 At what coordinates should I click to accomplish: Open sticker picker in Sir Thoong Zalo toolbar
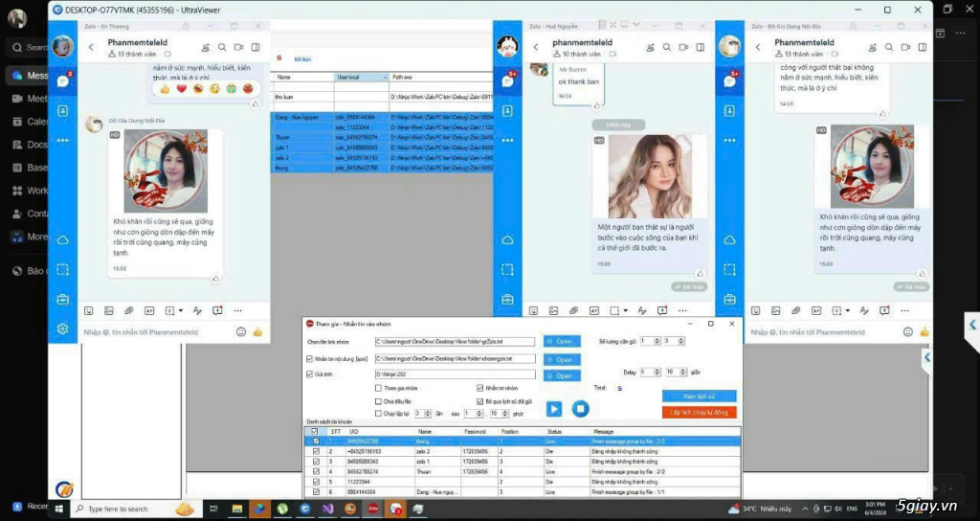coord(89,311)
